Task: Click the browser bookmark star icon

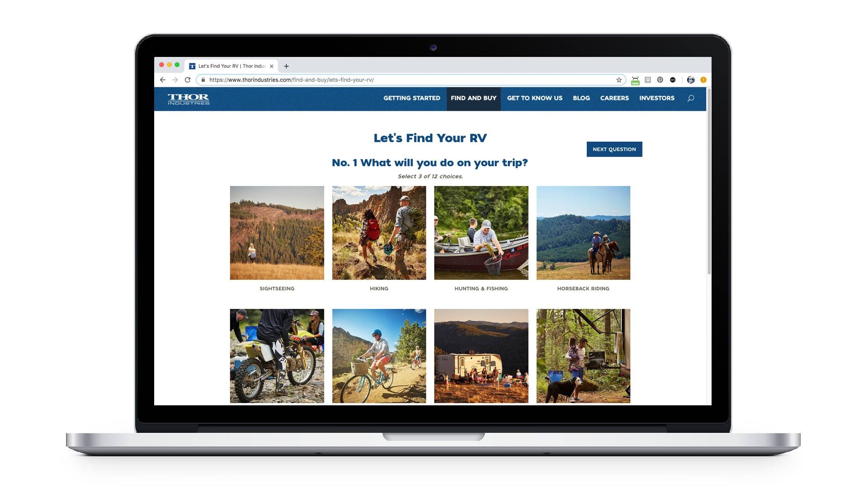Action: pos(618,79)
